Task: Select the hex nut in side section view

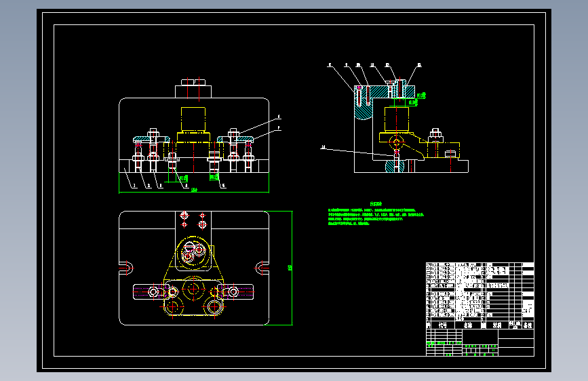Action: point(435,134)
